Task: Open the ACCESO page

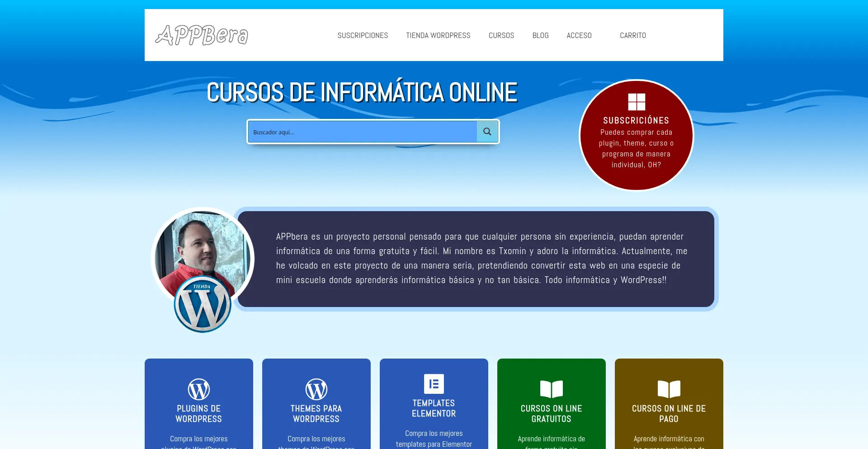Action: coord(579,35)
